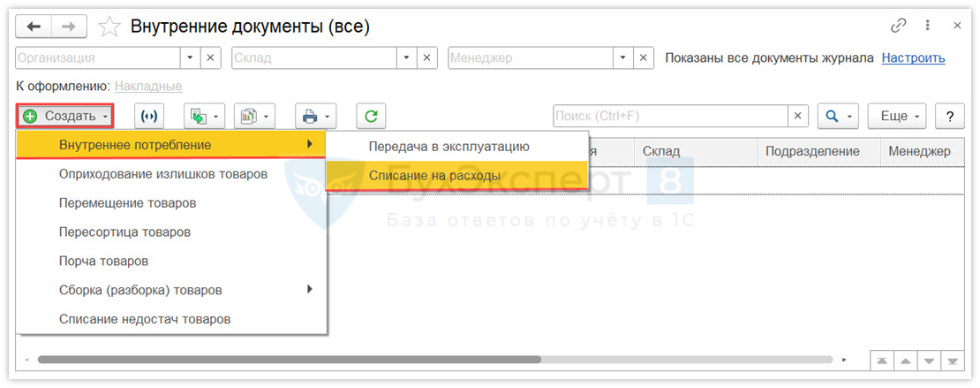The height and width of the screenshot is (388, 980).
Task: Open the Настроить link
Action: [x=913, y=58]
